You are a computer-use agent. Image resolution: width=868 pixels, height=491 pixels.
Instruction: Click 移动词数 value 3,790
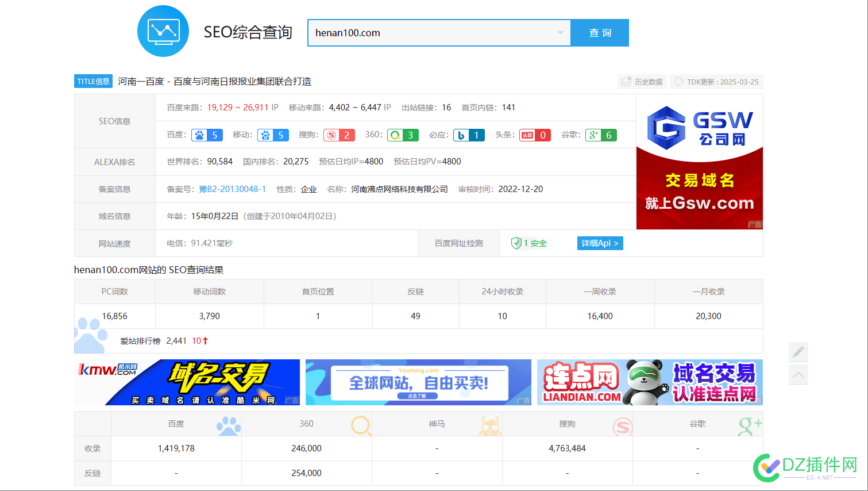(209, 316)
